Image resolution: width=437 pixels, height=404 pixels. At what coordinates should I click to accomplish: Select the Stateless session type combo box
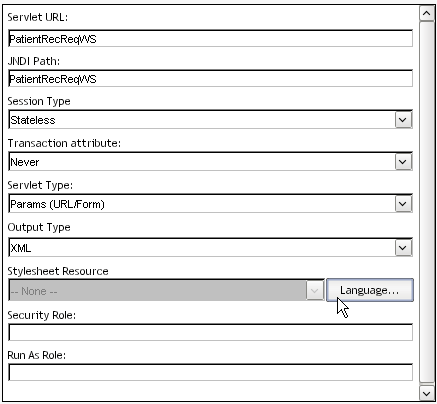tap(210, 120)
